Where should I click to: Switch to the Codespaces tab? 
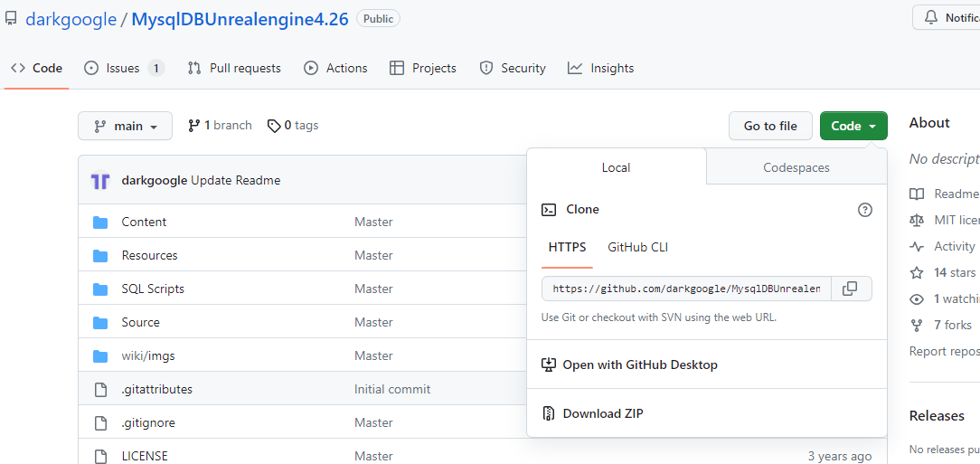point(796,167)
